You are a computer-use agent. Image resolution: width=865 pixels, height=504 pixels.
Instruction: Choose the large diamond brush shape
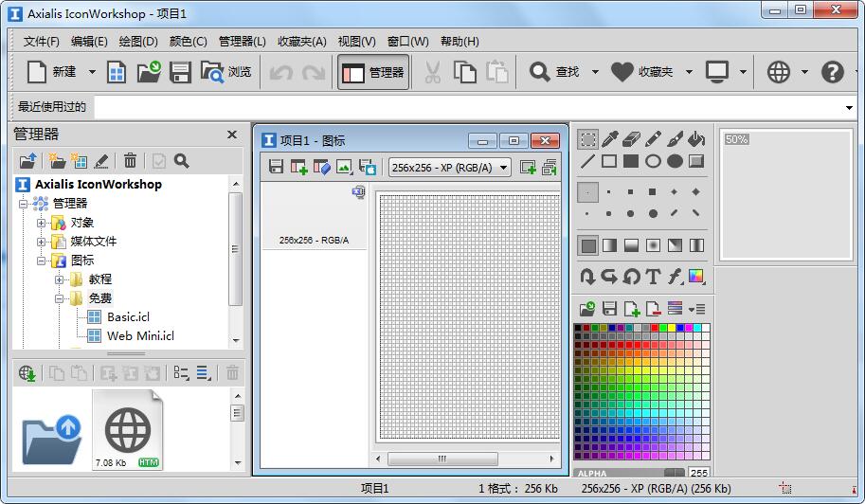696,192
